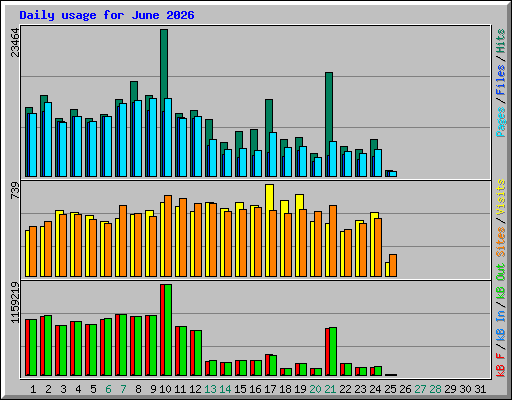Click the Sites legend label
The height and width of the screenshot is (400, 512).
tap(501, 242)
